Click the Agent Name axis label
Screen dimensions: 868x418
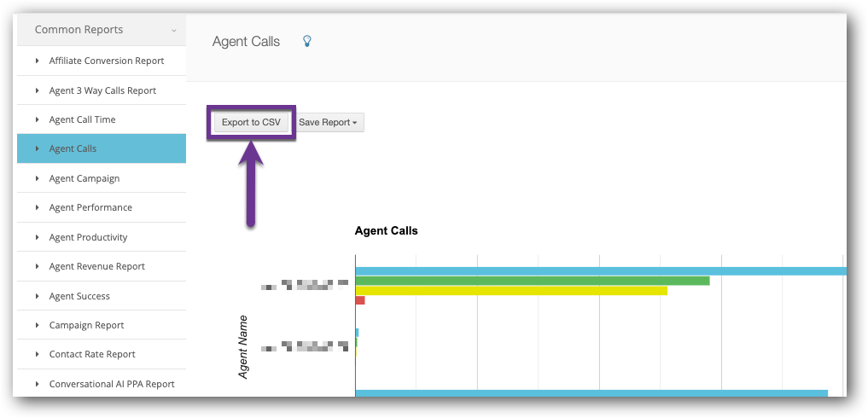[243, 347]
